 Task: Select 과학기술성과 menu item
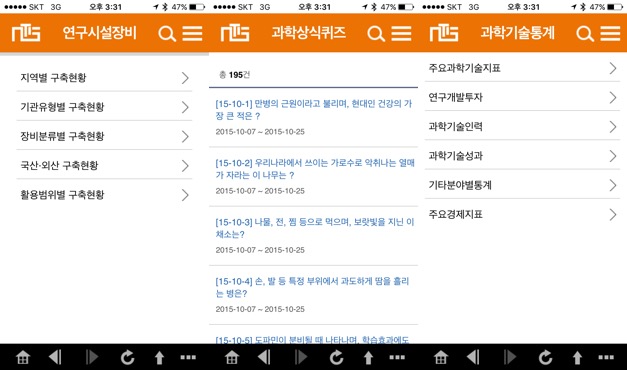click(x=522, y=156)
